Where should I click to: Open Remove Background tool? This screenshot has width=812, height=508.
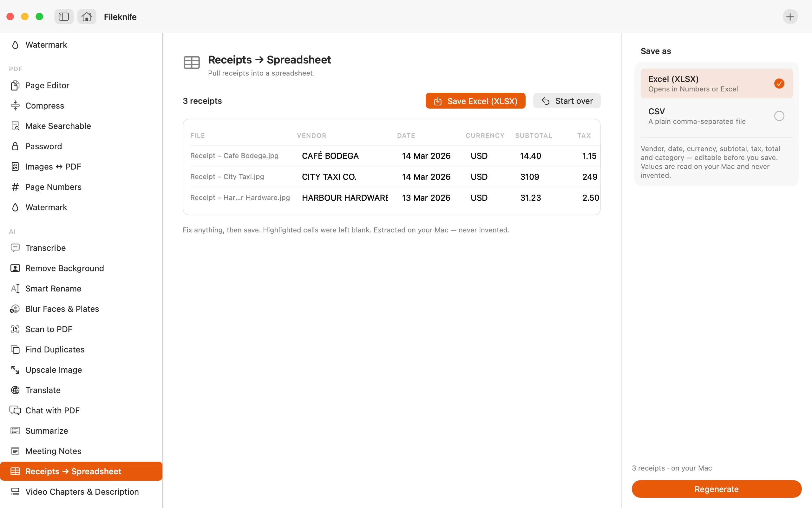[81, 268]
